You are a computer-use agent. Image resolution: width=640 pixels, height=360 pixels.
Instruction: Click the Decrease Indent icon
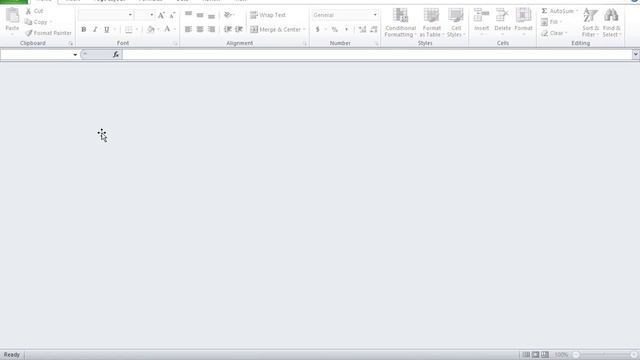pyautogui.click(x=228, y=29)
